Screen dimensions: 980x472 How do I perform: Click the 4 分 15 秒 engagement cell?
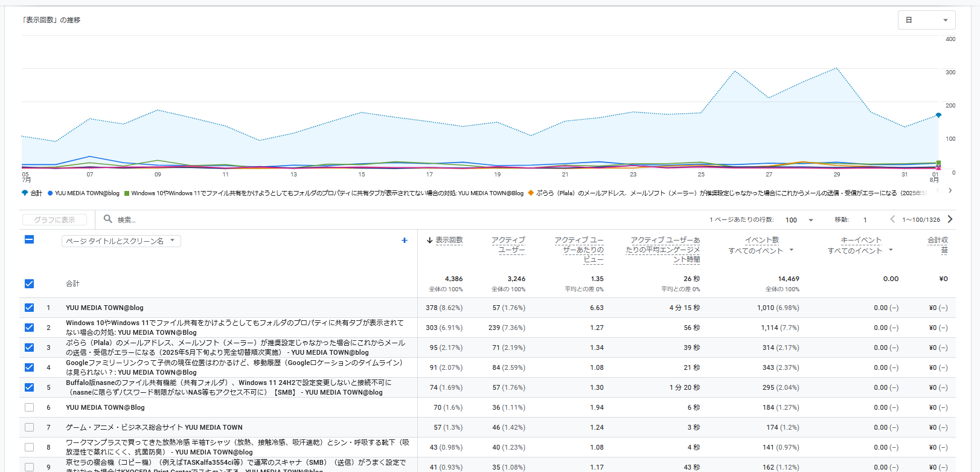pyautogui.click(x=685, y=308)
